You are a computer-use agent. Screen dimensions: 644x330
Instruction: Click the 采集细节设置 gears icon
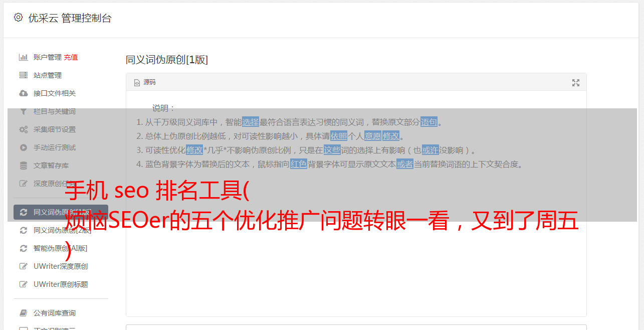[23, 129]
